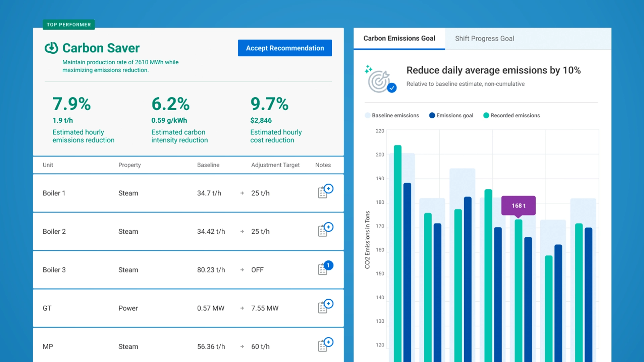This screenshot has height=362, width=644.
Task: Switch to the Carbon Emissions Goal tab
Action: 399,39
